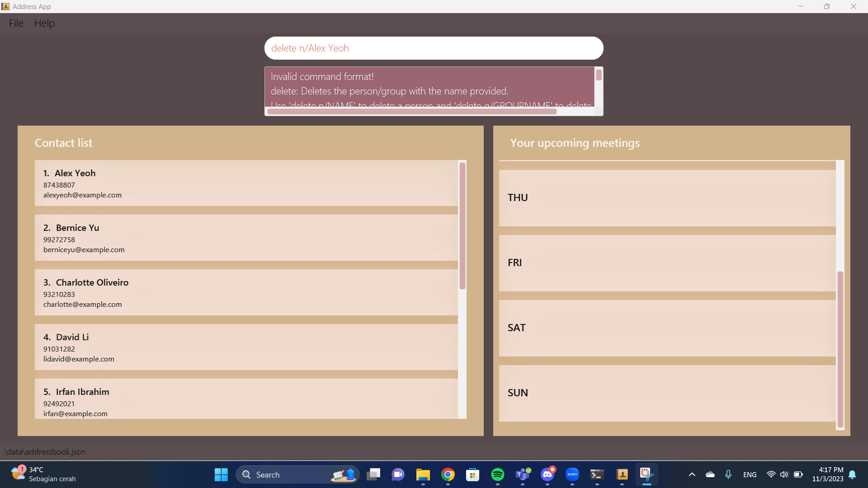Click the result box horizontal scrollbar
868x488 pixels.
point(411,112)
